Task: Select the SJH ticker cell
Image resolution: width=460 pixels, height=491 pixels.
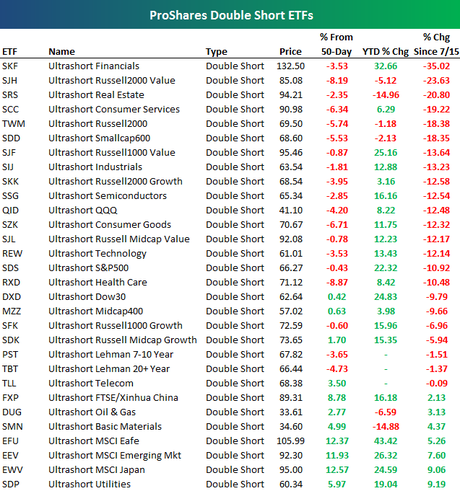Action: [10, 81]
